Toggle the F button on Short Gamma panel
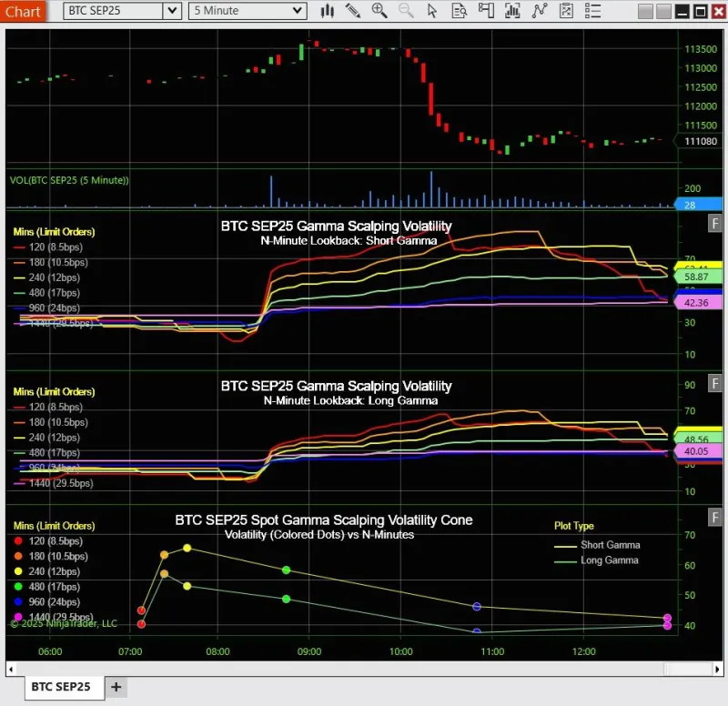 [714, 223]
